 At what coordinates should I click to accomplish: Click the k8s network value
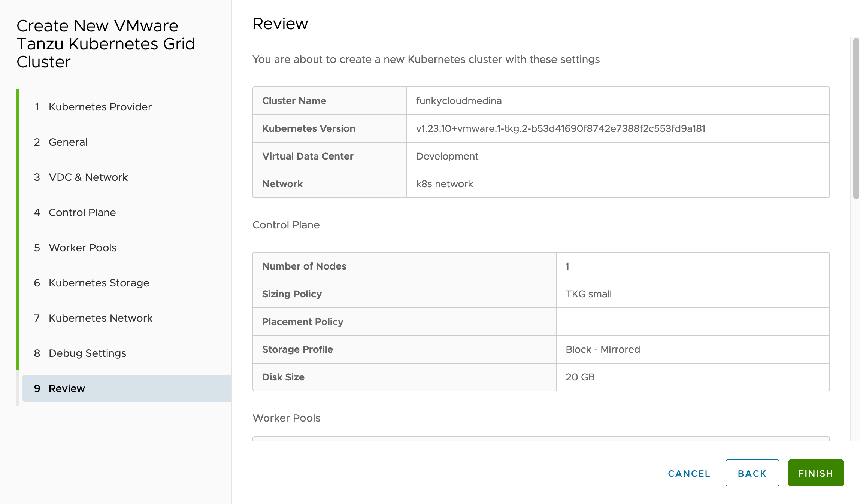point(444,184)
